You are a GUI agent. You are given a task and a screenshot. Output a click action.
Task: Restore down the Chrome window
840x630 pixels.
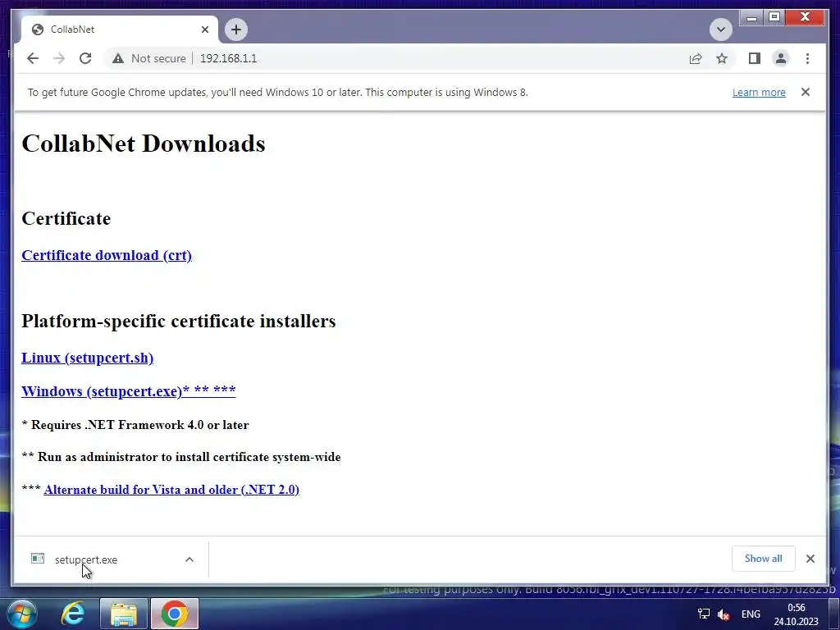[774, 18]
